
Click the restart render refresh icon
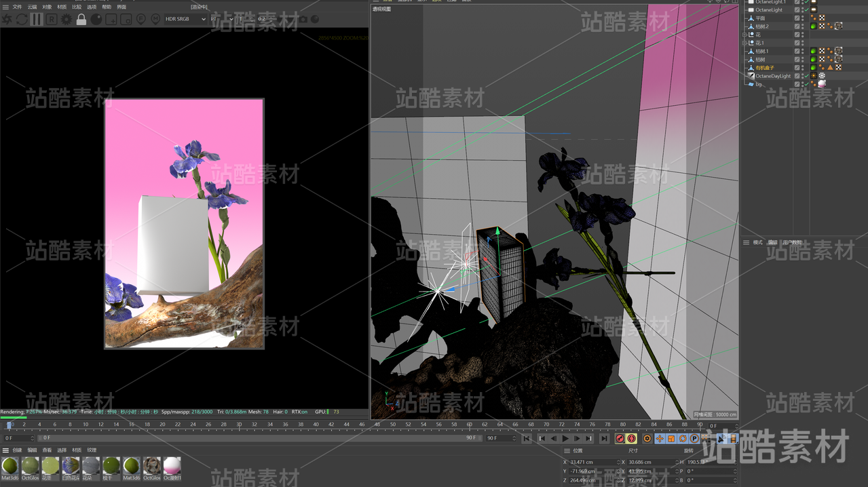(x=22, y=20)
